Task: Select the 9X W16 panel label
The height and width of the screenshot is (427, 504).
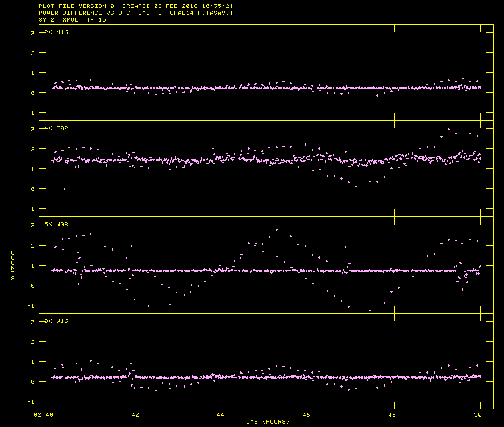Action: click(x=56, y=321)
